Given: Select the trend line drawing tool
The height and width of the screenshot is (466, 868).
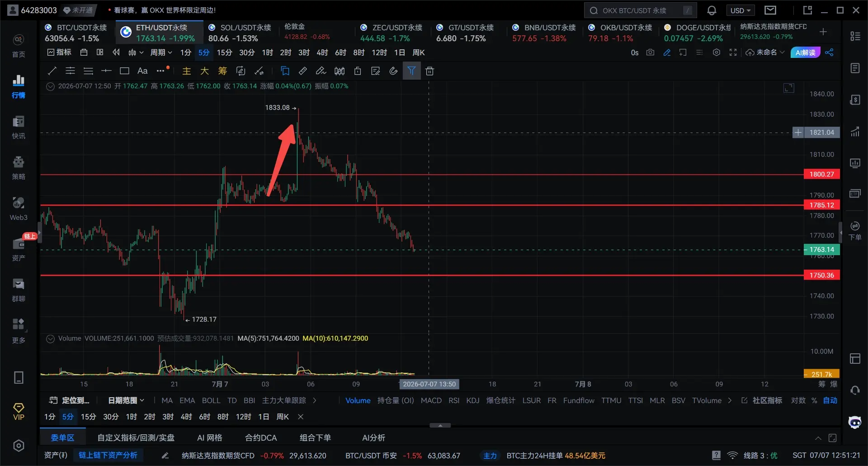Looking at the screenshot, I should click(52, 71).
